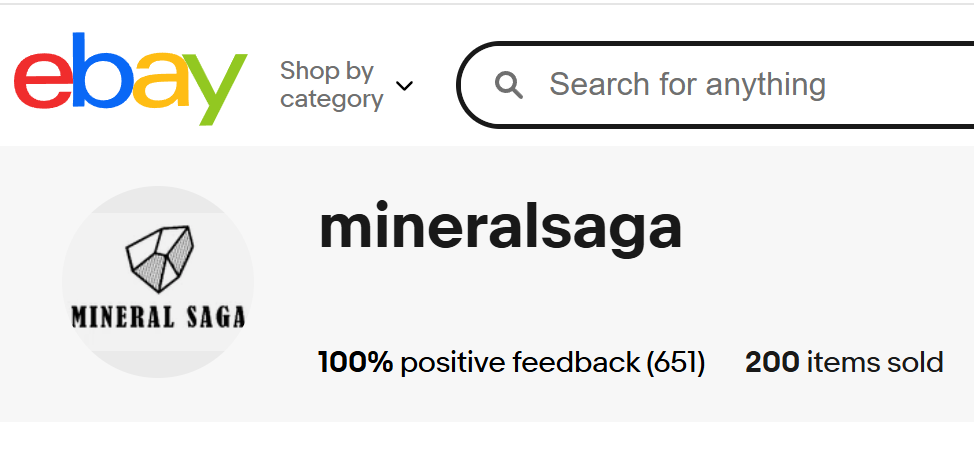Screen dimensions: 974x468
Task: Select the word "category" in the header
Action: pos(331,99)
